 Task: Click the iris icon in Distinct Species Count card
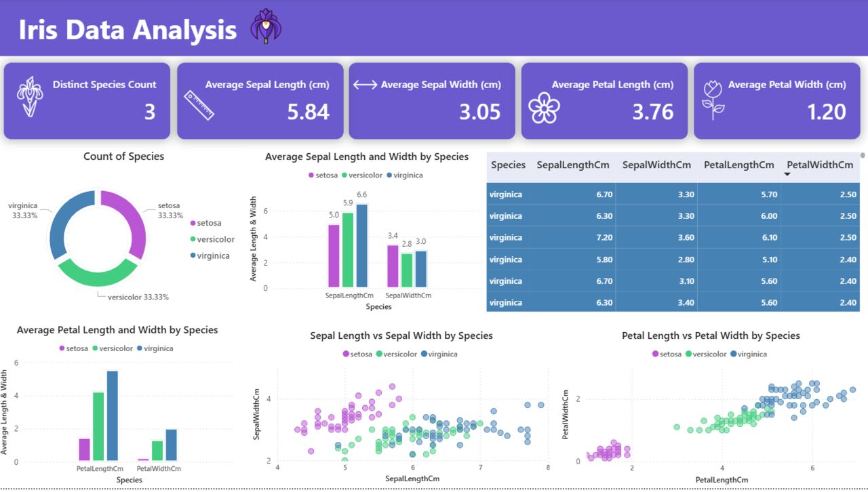pos(29,98)
